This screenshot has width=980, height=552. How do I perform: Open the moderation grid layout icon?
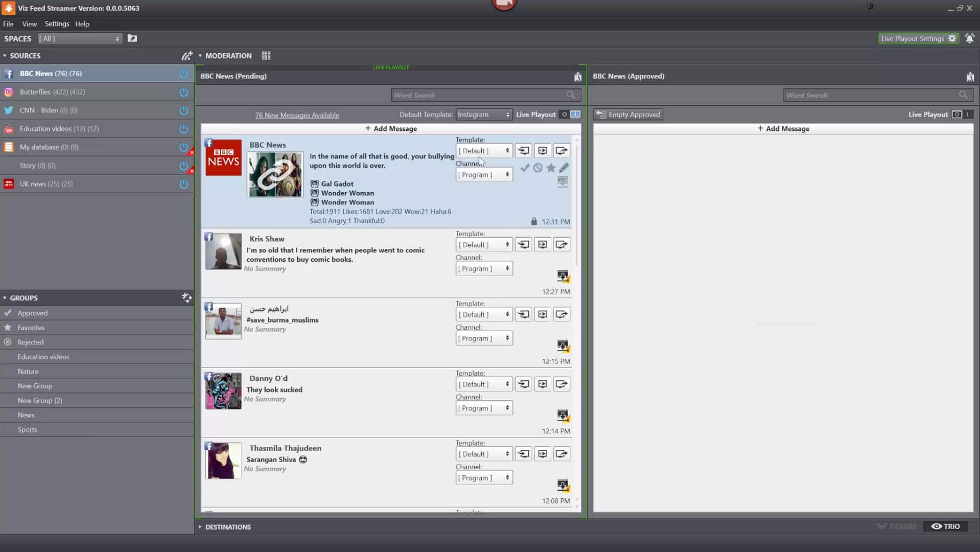click(266, 56)
